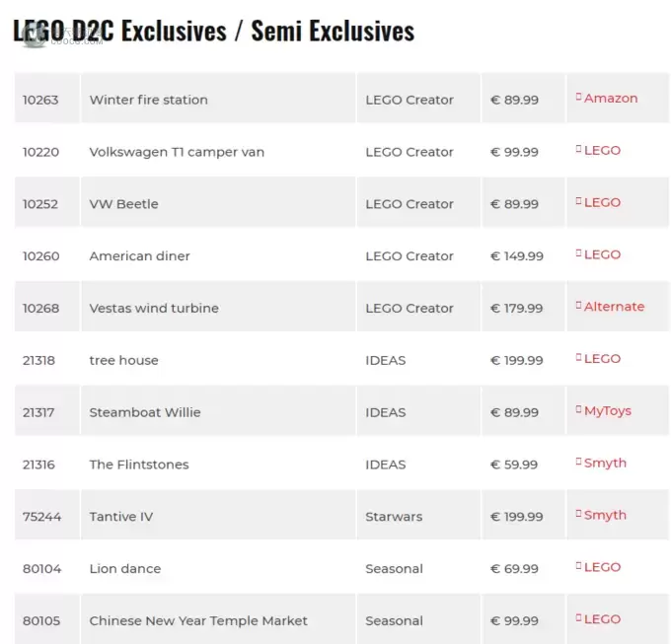The image size is (671, 644).
Task: Click the small icon before the Amazon link
Action: coord(578,97)
